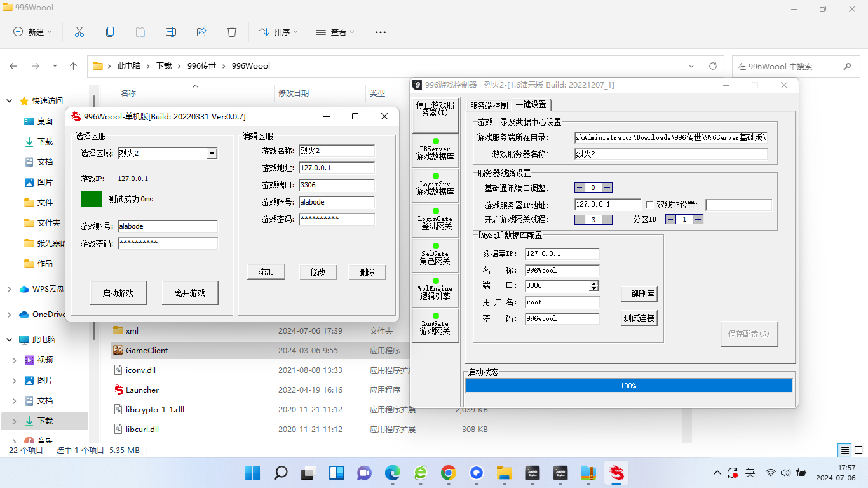Switch to the 服务端控制 tab
Viewport: 868px width, 488px height.
tap(489, 105)
